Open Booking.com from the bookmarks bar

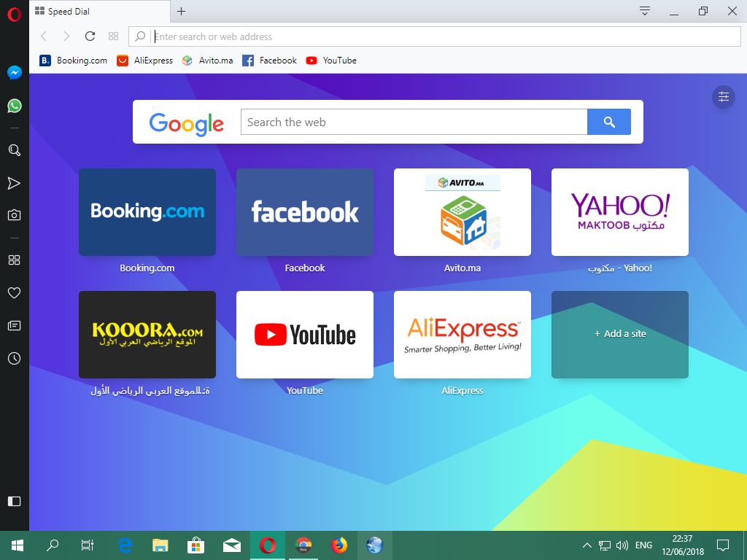pyautogui.click(x=74, y=61)
